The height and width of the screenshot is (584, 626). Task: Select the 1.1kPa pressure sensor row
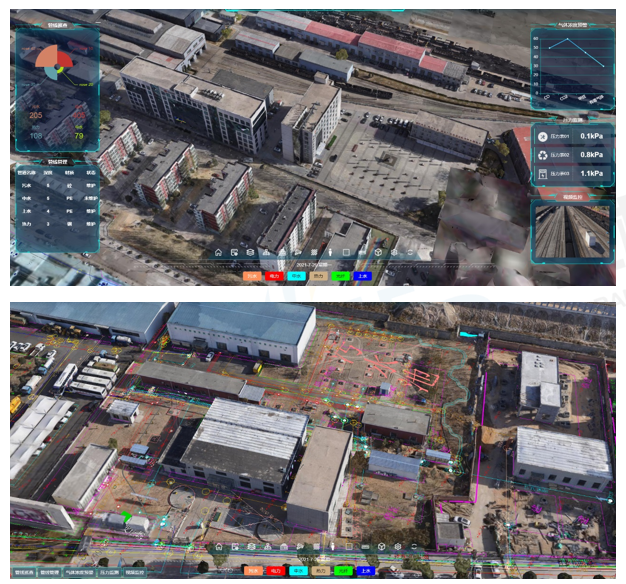tap(572, 173)
